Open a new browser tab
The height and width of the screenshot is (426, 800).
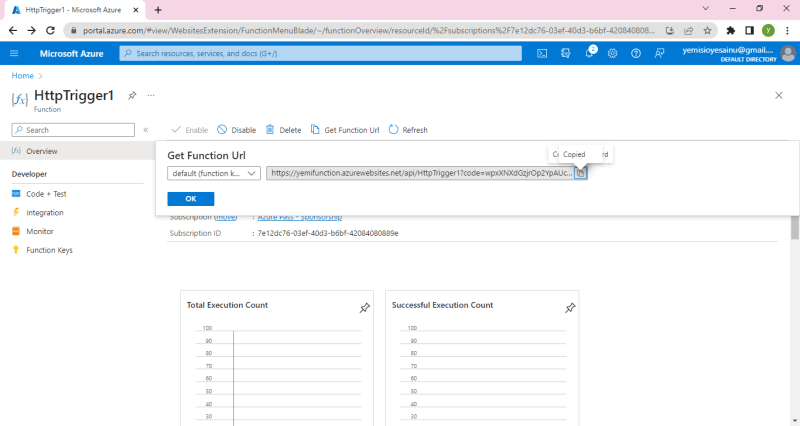[158, 10]
